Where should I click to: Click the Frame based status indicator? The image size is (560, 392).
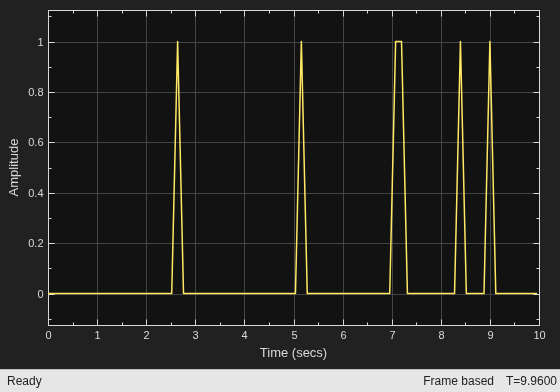[458, 381]
